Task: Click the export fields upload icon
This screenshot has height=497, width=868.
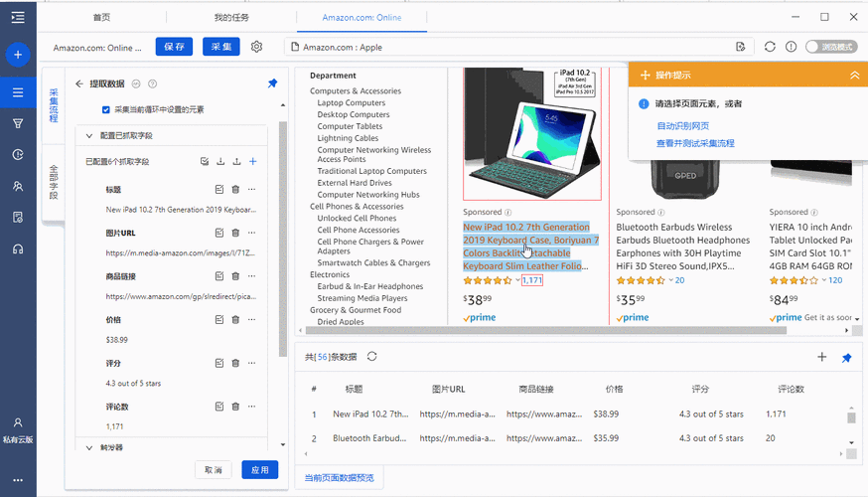Action: click(x=236, y=161)
